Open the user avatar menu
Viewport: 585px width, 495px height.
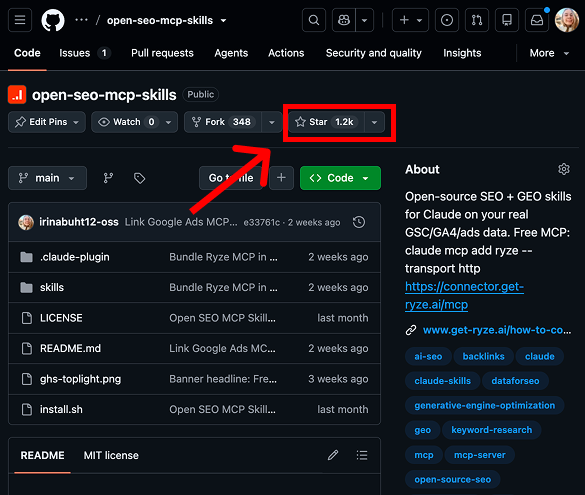567,20
